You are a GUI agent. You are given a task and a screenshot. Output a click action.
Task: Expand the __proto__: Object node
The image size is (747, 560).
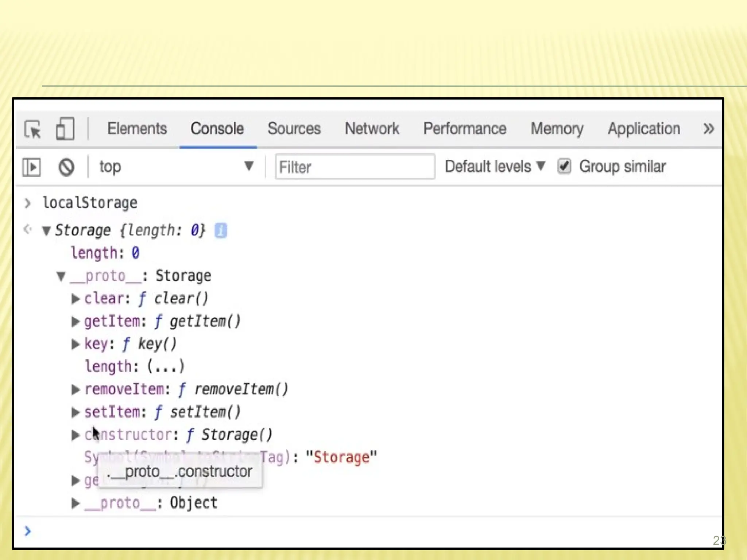(x=75, y=503)
